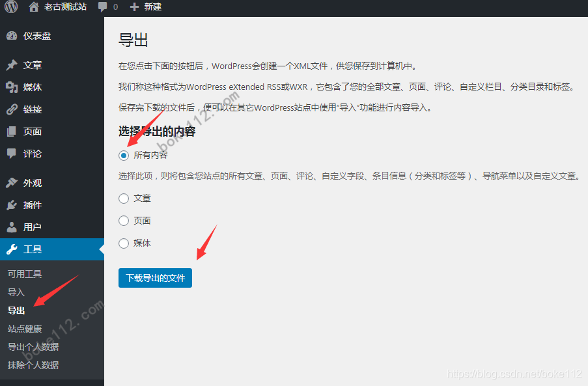Open 老古测试站 site name link
588x386 pixels.
[65, 7]
